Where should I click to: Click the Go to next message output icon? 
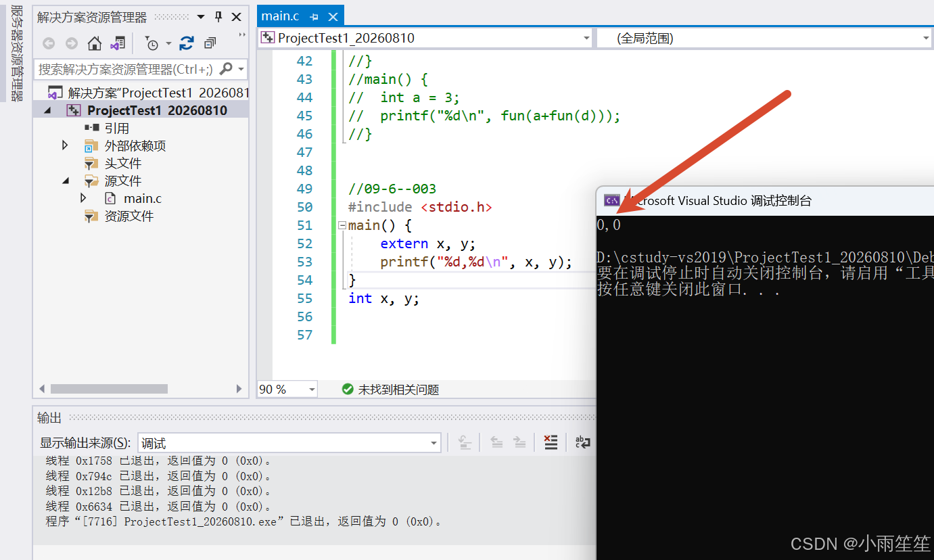click(519, 442)
